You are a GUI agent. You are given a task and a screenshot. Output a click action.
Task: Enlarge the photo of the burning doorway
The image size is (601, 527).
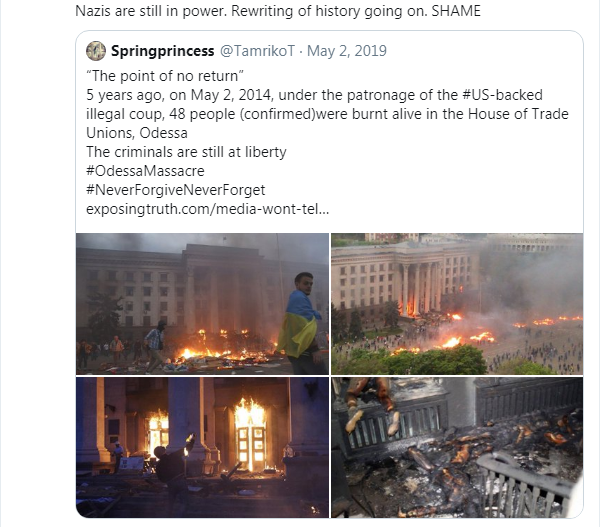tap(202, 446)
